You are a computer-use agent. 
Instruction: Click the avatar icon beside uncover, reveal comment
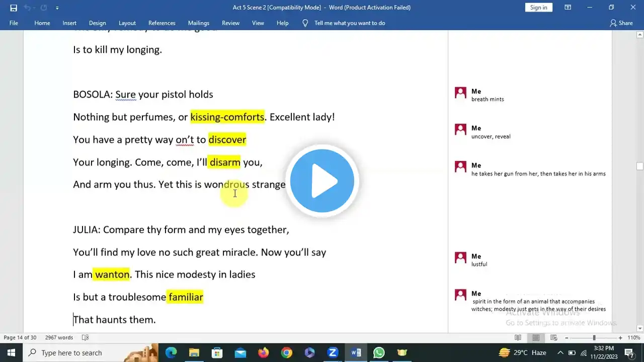[x=460, y=130]
